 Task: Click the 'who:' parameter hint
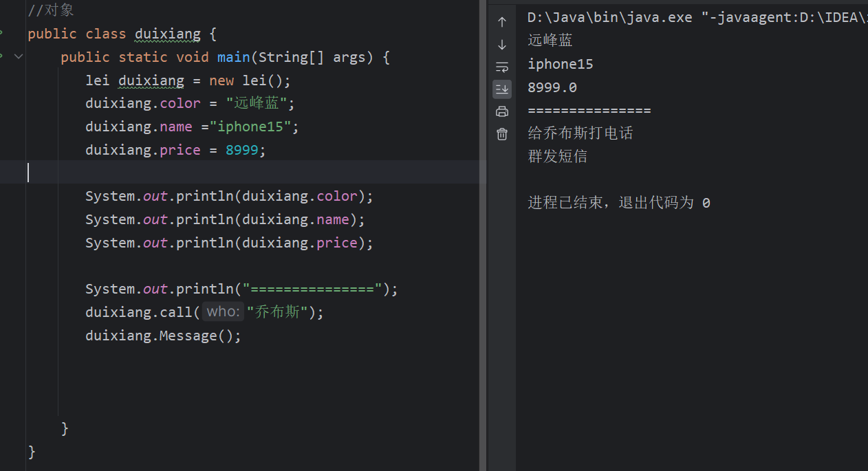tap(223, 312)
